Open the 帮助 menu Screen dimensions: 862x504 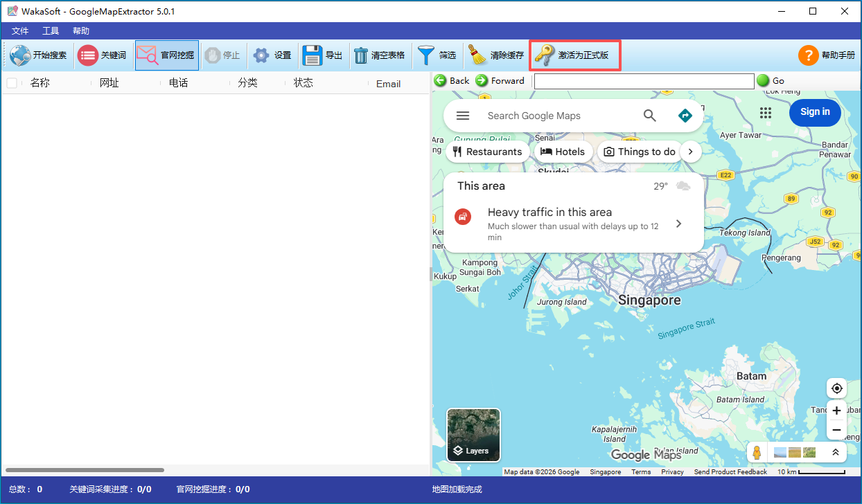point(81,31)
